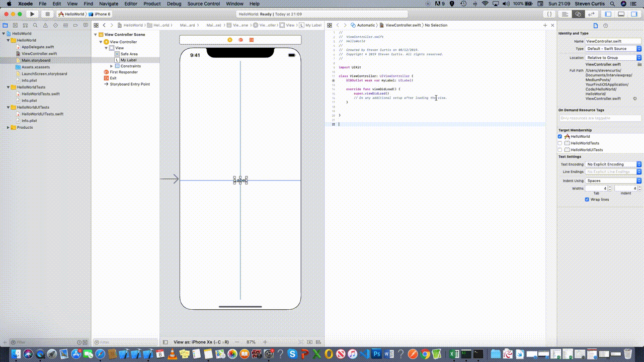Viewport: 644px width, 362px height.
Task: Open the File menu
Action: (x=43, y=4)
